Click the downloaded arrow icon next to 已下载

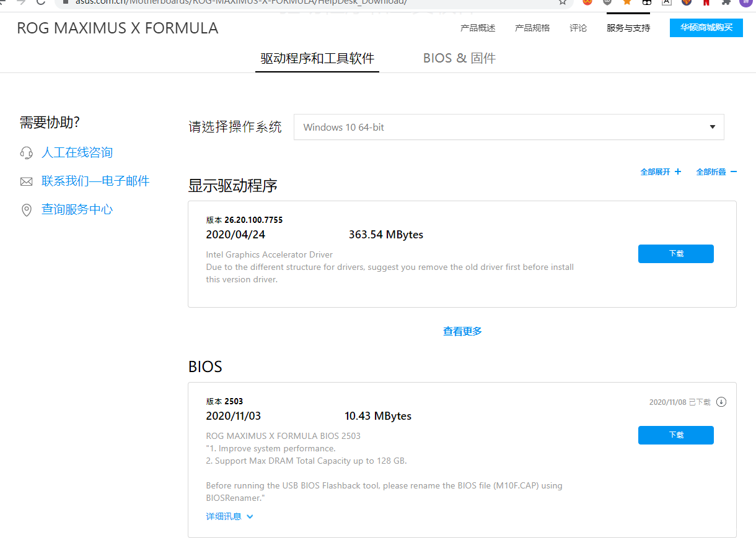tap(721, 402)
